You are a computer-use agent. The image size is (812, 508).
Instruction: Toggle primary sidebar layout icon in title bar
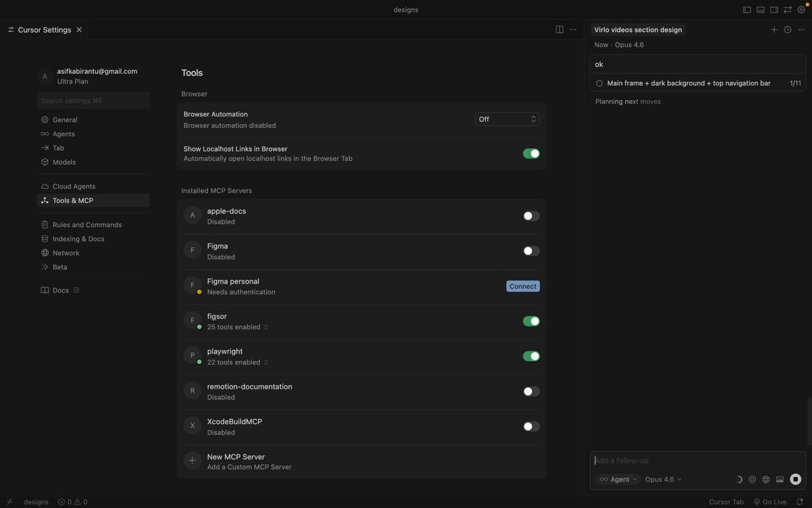[747, 10]
